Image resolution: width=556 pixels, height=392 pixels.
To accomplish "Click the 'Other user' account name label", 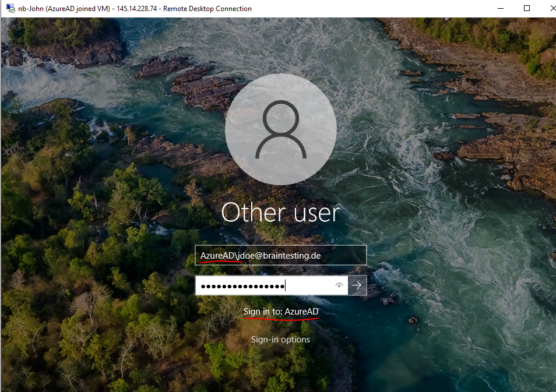I will [280, 213].
